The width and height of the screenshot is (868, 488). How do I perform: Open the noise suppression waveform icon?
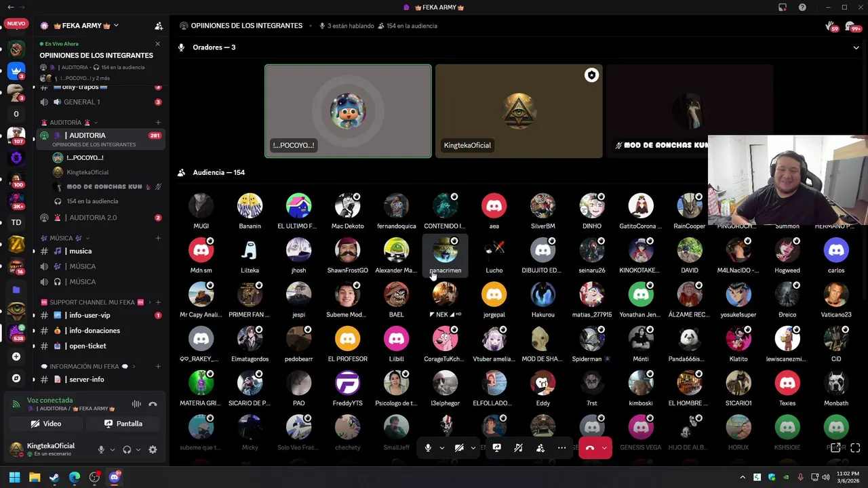tap(136, 404)
